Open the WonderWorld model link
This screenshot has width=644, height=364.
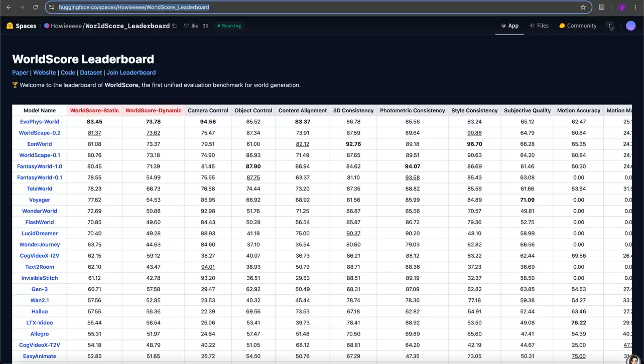tap(40, 211)
